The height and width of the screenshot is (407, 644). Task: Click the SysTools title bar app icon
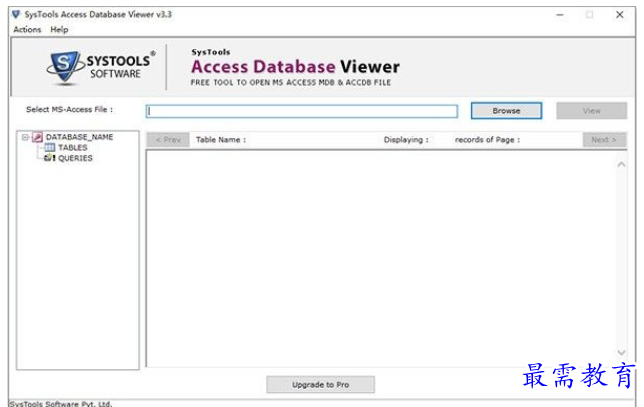point(16,14)
